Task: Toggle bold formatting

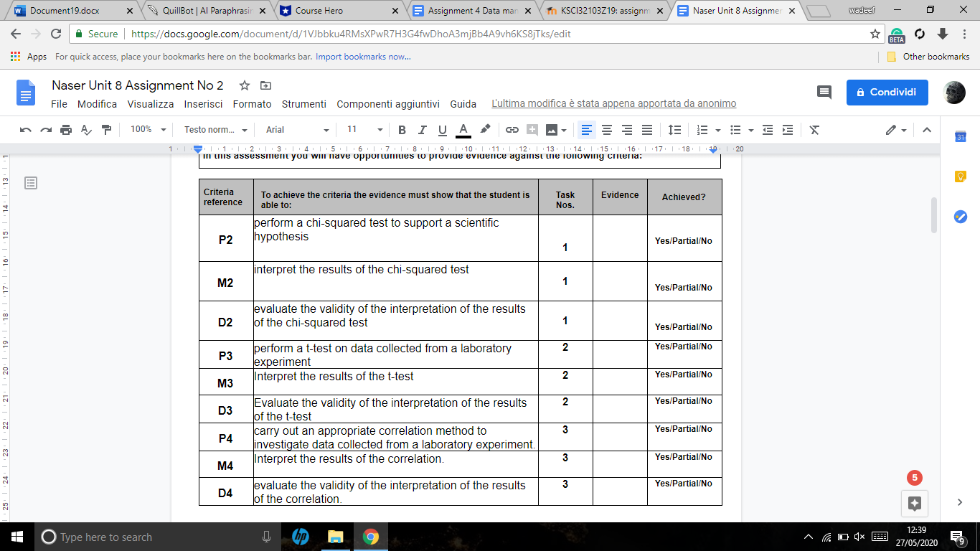Action: coord(401,130)
